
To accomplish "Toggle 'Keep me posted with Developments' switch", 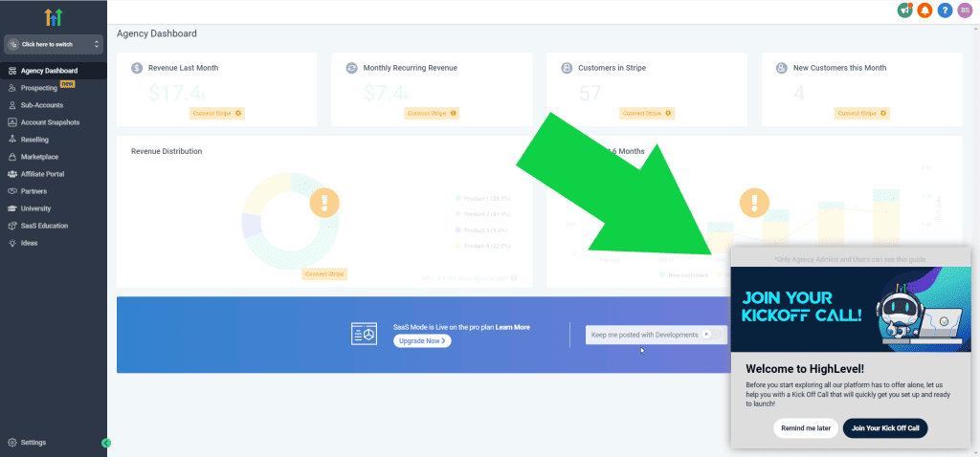I will (x=712, y=334).
